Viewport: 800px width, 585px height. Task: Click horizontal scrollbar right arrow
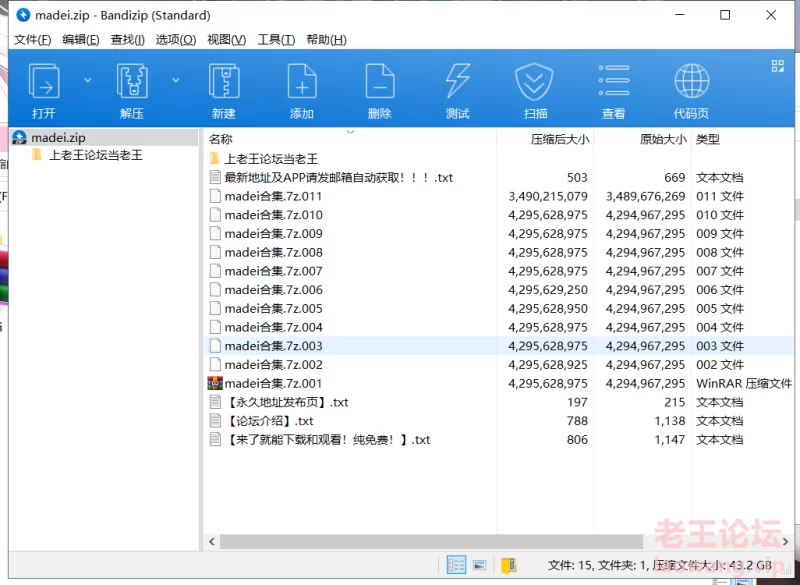(785, 542)
